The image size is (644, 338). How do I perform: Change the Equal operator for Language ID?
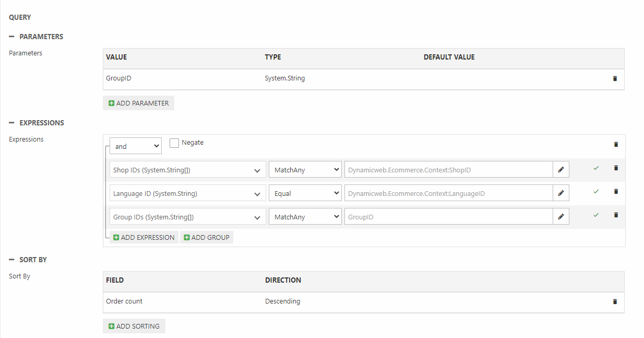point(305,193)
